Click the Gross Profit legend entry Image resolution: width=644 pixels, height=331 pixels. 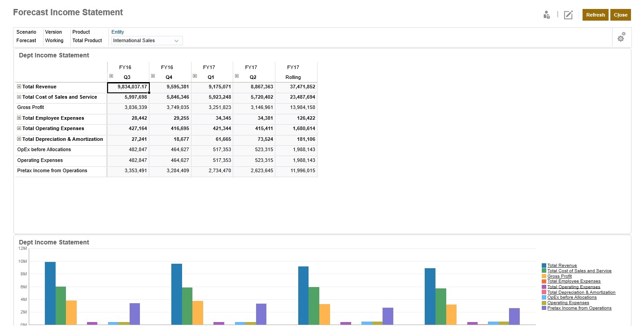pos(558,276)
